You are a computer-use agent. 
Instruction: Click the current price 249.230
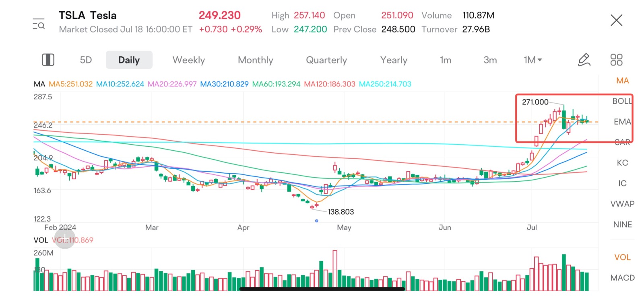[219, 15]
